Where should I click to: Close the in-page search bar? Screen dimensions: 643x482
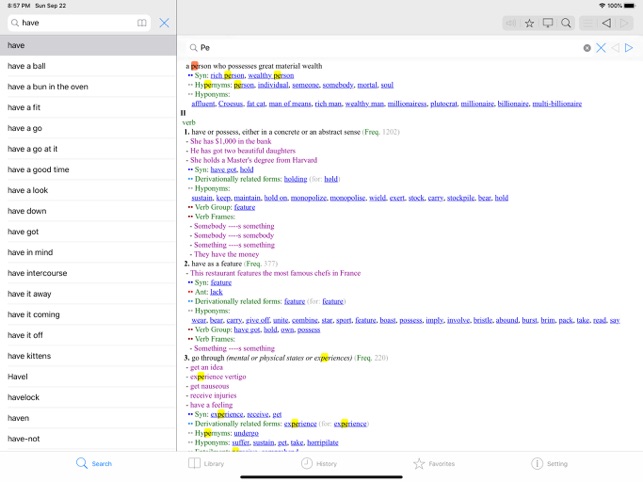pos(601,48)
